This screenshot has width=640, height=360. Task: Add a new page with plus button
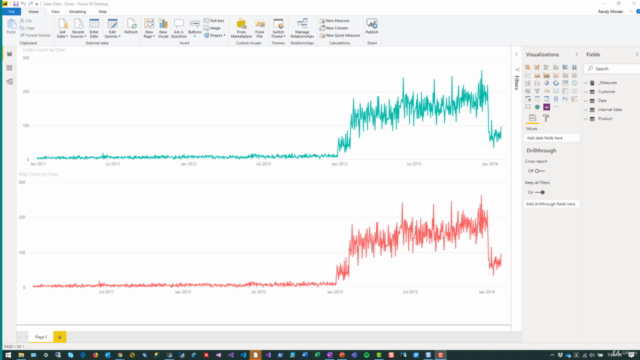(60, 337)
